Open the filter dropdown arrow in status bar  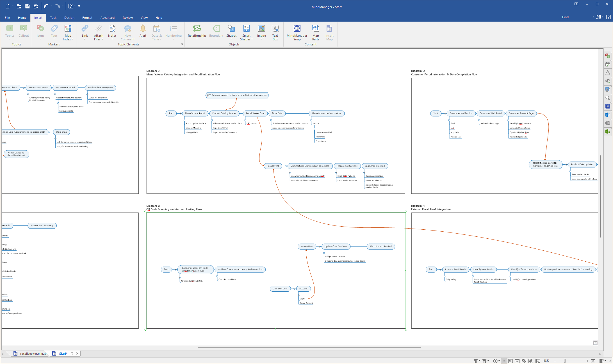tap(479, 361)
